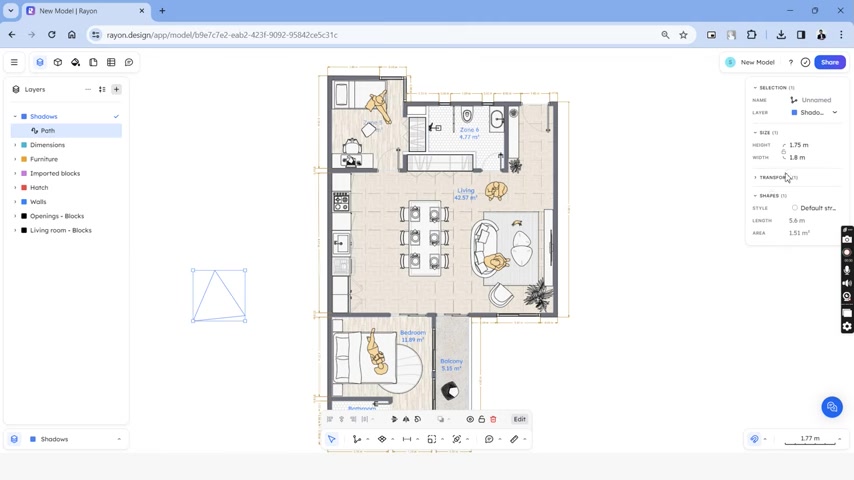Flip selection horizontally with mirror icon

click(x=406, y=420)
